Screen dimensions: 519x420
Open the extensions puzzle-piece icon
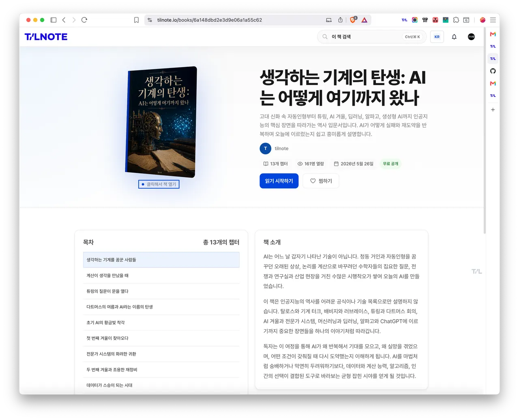[456, 20]
